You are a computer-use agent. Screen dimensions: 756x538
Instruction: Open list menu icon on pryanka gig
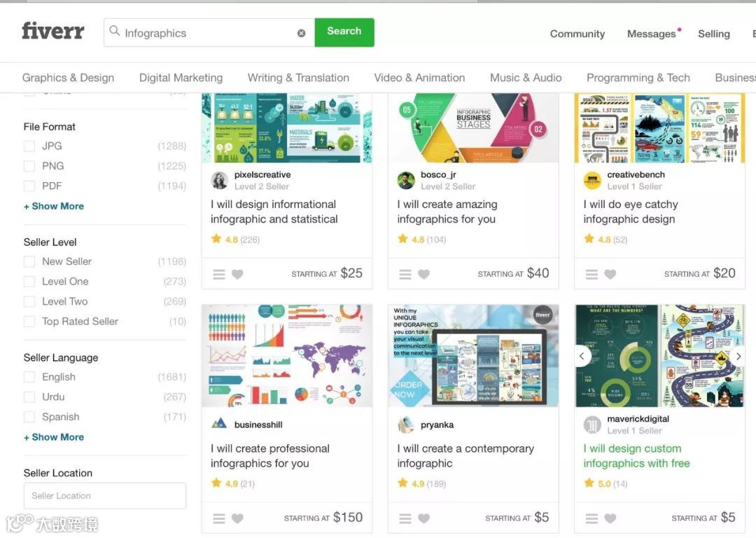coord(405,518)
